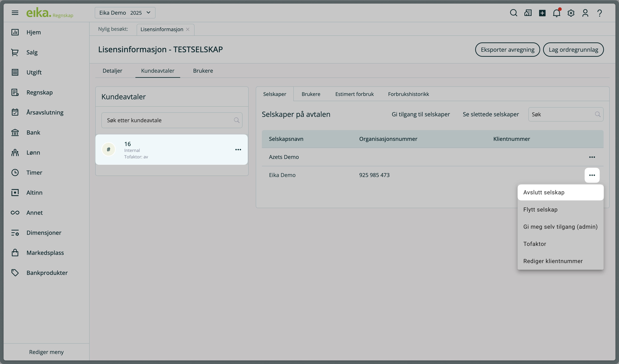
Task: Close the Lisensinformasjon recent tab
Action: click(188, 30)
